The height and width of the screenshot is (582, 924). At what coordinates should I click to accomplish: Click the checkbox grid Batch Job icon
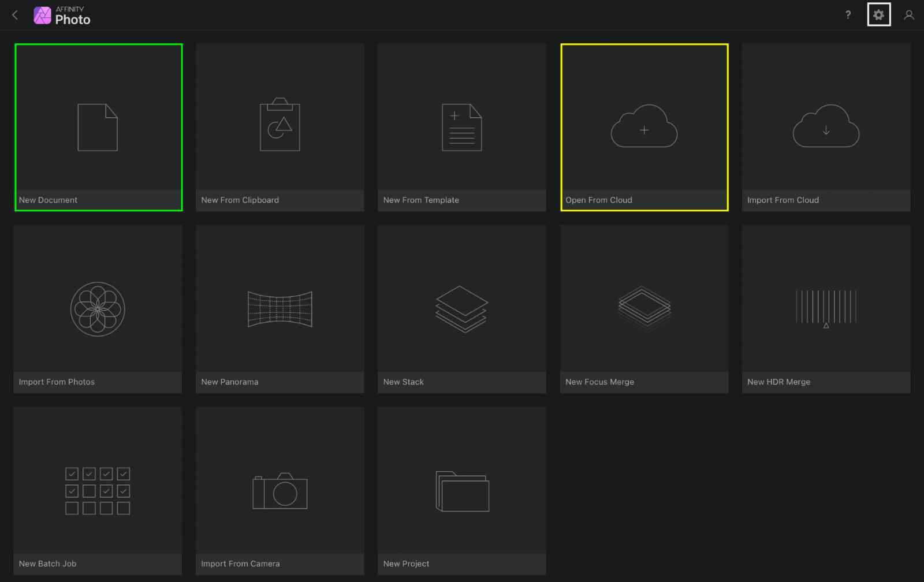(x=98, y=491)
